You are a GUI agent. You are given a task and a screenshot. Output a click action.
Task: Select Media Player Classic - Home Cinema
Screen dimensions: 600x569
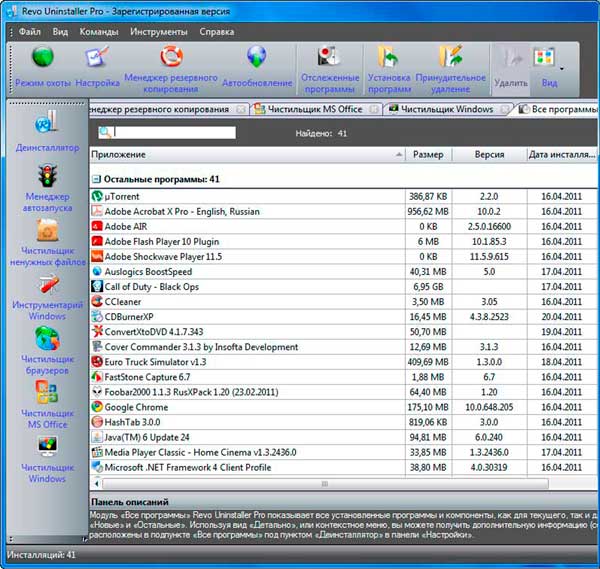click(x=344, y=452)
